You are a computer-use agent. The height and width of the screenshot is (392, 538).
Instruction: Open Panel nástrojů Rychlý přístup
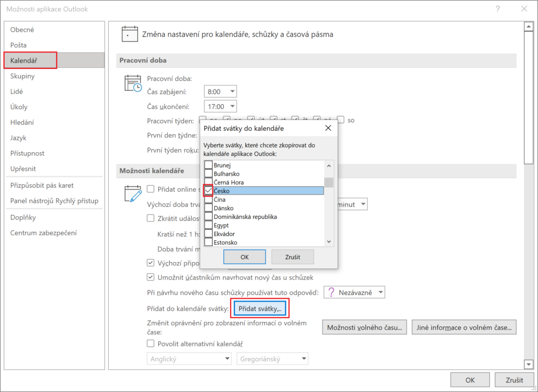pos(54,201)
